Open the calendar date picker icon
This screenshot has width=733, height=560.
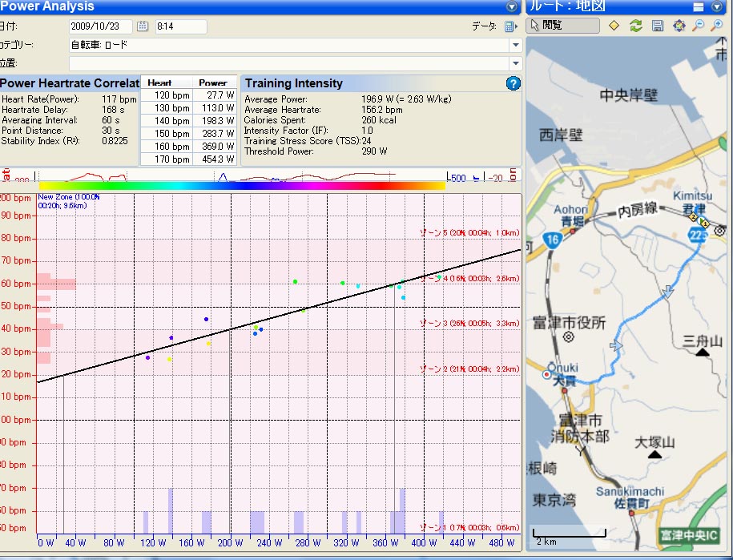pyautogui.click(x=143, y=26)
